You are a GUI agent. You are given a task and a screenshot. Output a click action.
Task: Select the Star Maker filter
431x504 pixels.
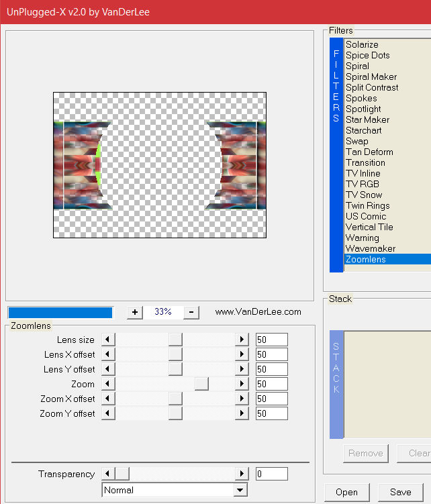tap(367, 119)
